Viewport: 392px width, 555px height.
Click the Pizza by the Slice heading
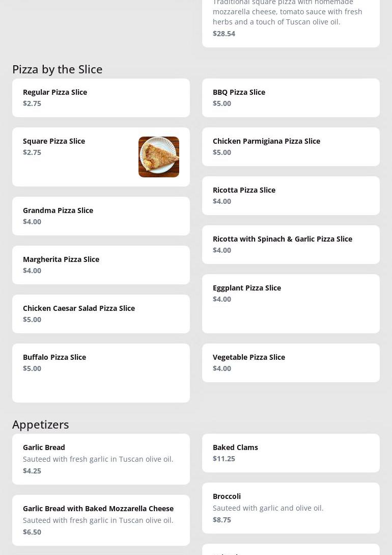click(57, 69)
